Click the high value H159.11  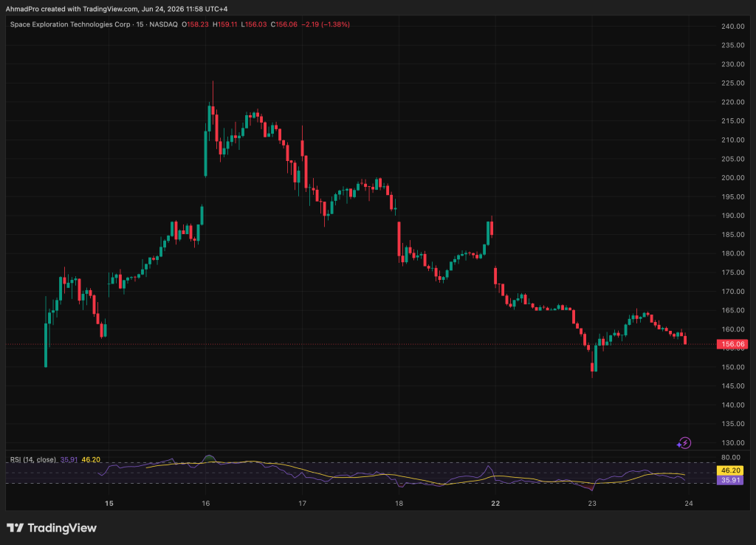[x=225, y=24]
